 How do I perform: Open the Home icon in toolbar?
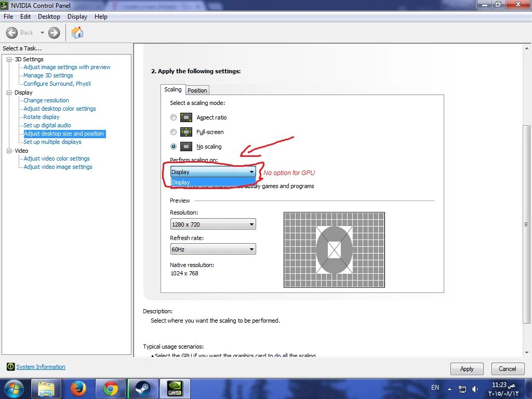point(77,33)
